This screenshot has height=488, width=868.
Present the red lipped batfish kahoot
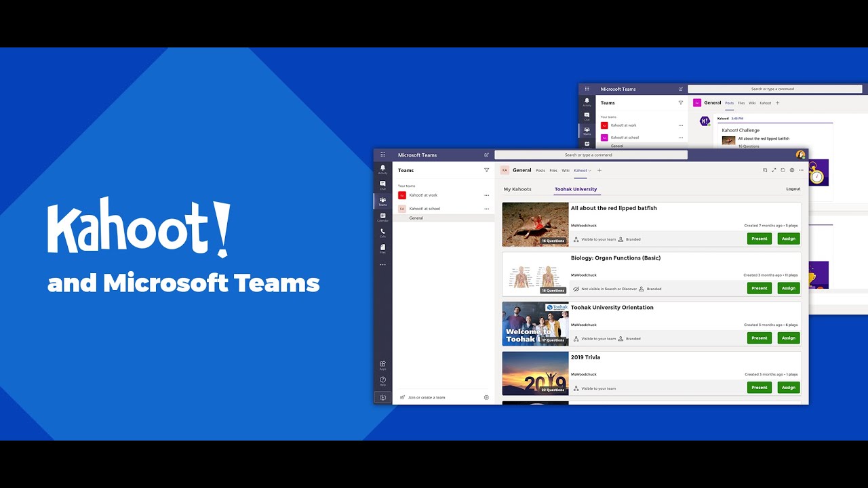[759, 239]
